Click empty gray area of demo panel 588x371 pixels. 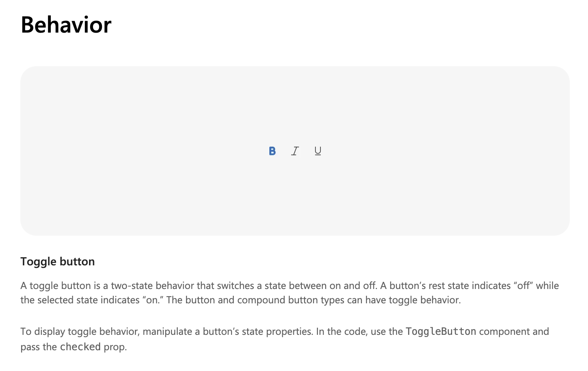point(143,107)
